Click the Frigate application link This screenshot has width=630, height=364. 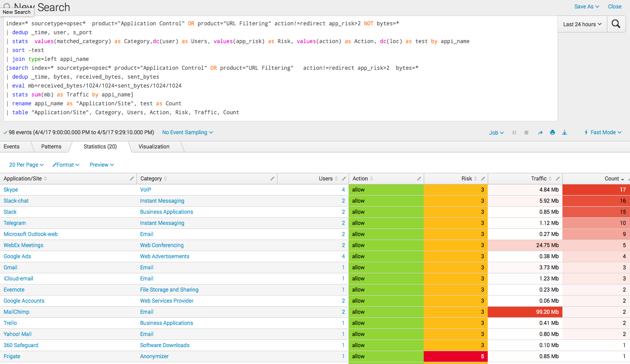12,356
